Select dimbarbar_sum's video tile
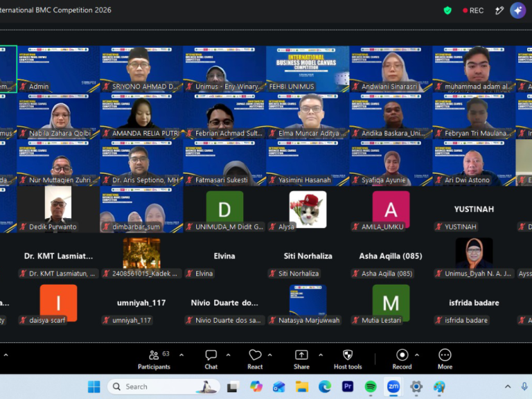The image size is (532, 399). click(x=141, y=209)
